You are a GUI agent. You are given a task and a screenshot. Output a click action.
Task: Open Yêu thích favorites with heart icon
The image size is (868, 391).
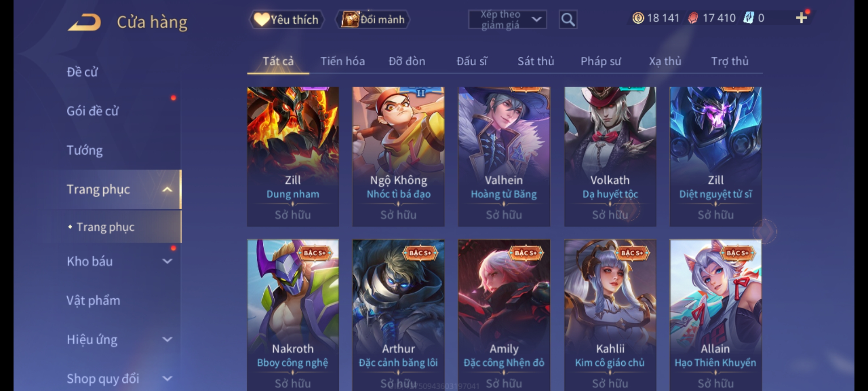pos(286,20)
